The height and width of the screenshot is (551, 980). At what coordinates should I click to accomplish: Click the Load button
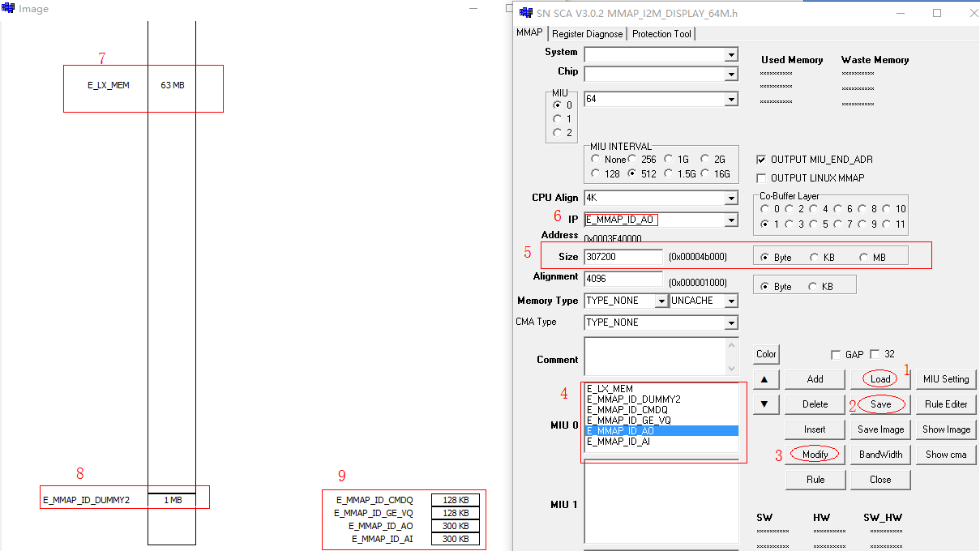point(880,379)
